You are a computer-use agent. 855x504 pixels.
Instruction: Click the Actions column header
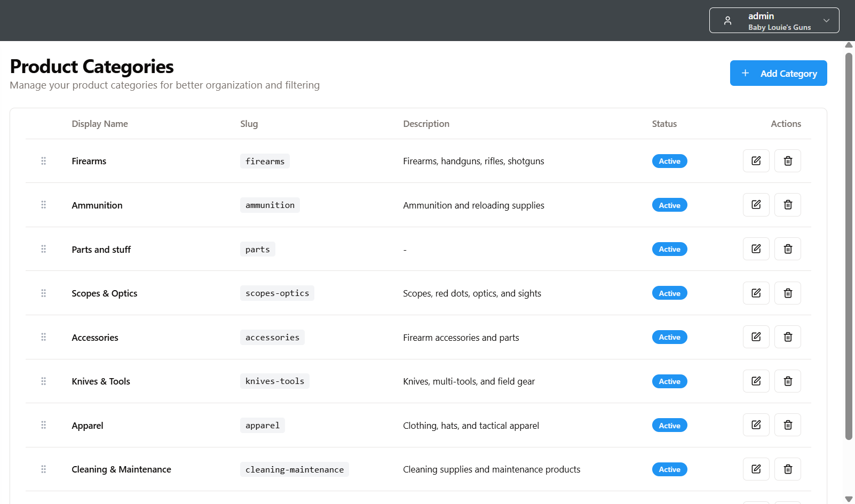(786, 124)
